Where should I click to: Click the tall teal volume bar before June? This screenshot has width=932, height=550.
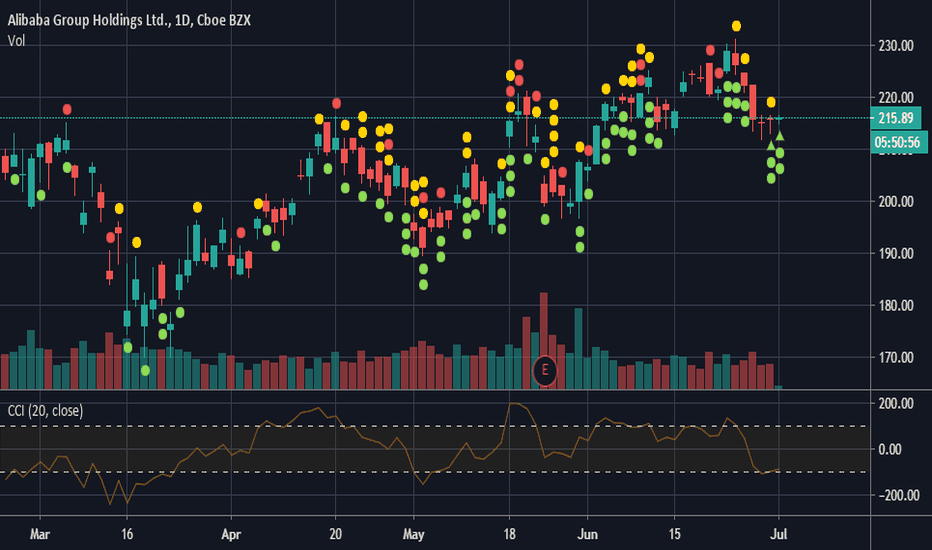[578, 348]
